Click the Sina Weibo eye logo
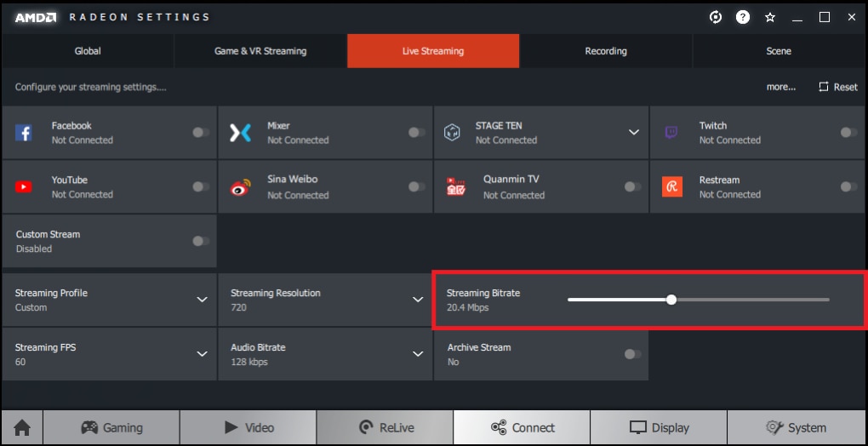Image resolution: width=868 pixels, height=446 pixels. [240, 187]
